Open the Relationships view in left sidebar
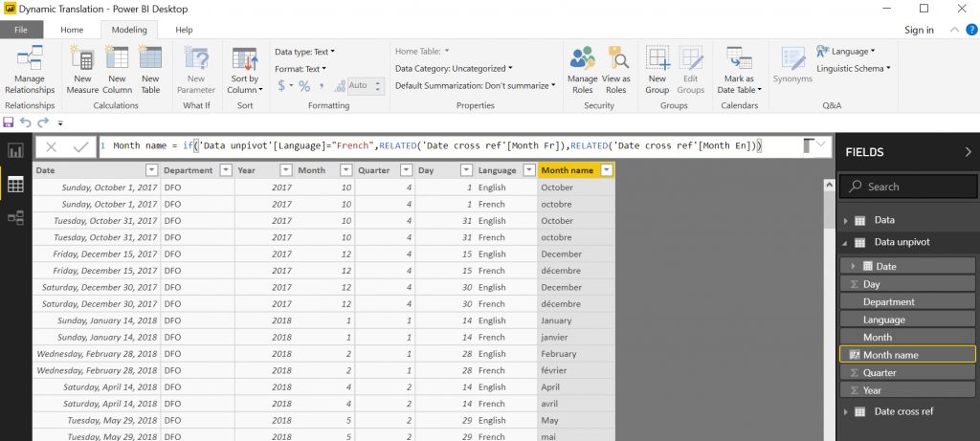The image size is (980, 441). [15, 218]
